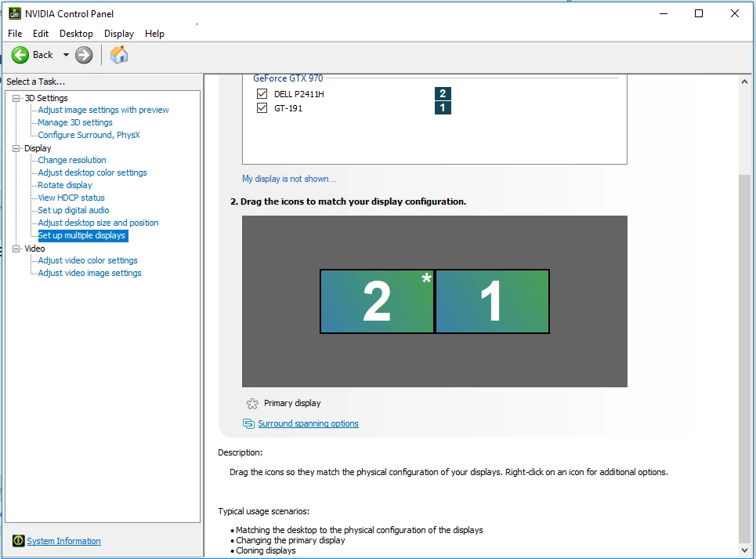Open the Help menu

154,33
